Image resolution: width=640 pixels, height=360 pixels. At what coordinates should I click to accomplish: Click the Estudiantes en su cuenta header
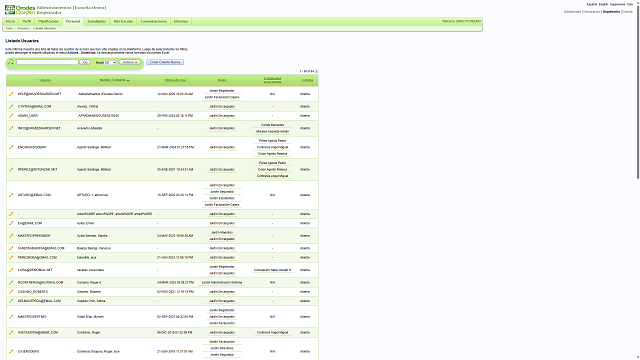pos(272,80)
